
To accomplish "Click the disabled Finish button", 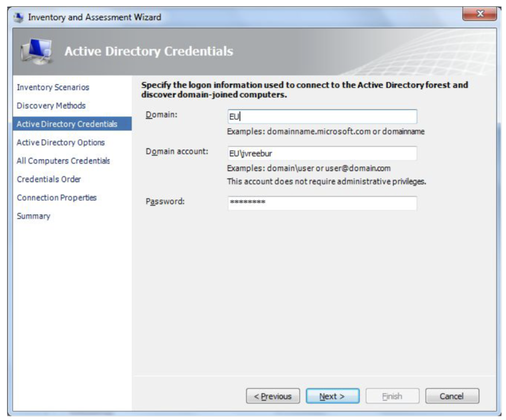I will click(x=392, y=396).
